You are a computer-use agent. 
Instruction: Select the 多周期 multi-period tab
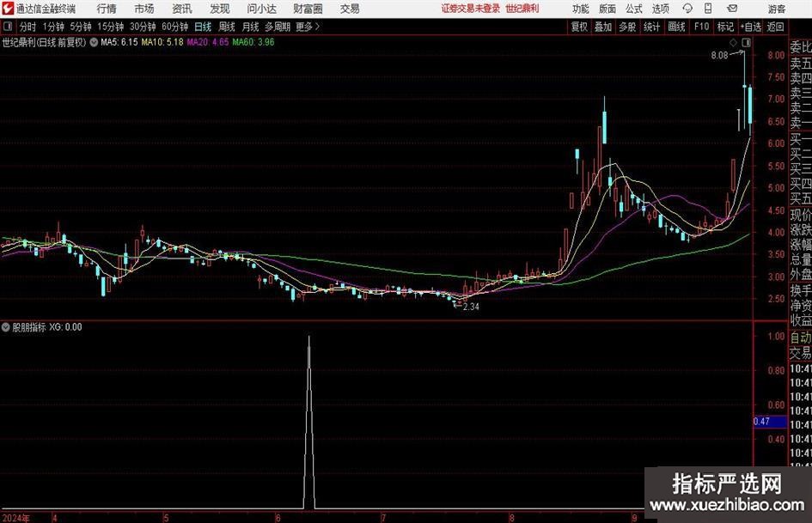click(278, 27)
